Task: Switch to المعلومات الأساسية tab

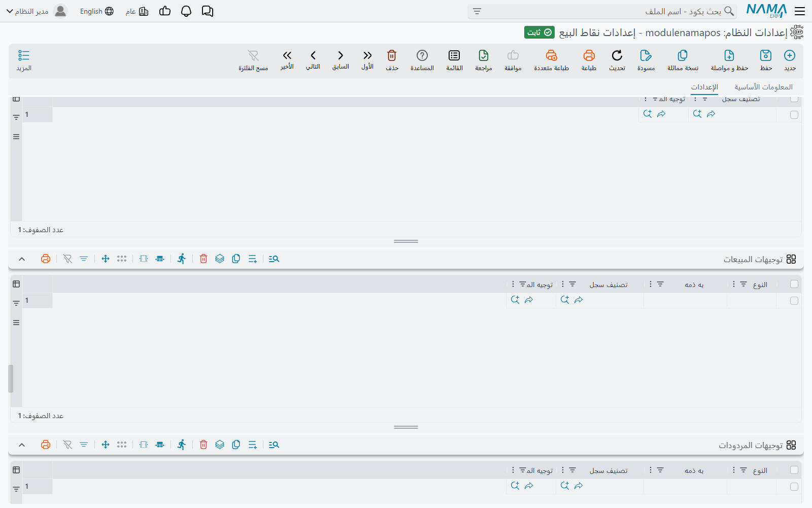Action: pyautogui.click(x=763, y=87)
